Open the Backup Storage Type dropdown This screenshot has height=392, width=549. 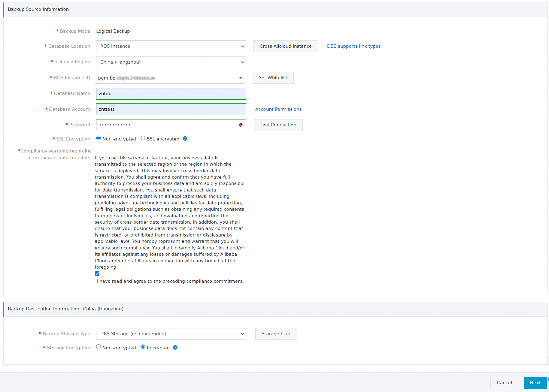[171, 334]
